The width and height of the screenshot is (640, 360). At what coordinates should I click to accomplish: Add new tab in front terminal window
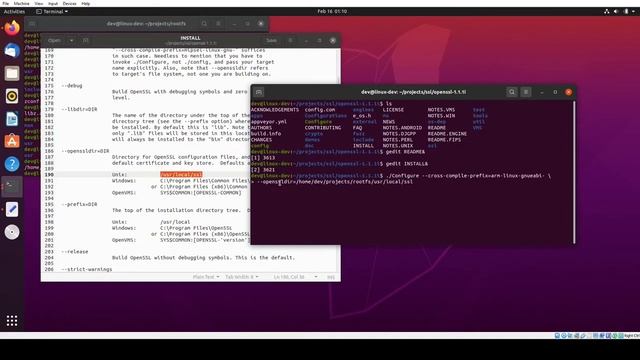pos(259,92)
